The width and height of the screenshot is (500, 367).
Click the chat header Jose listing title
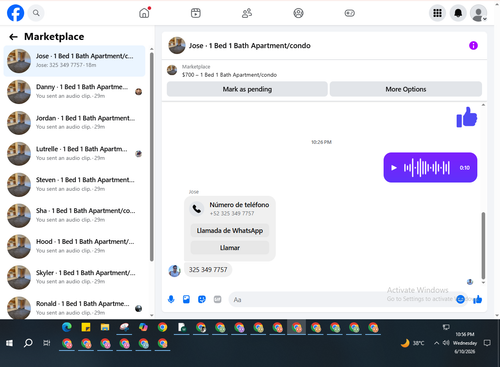[x=250, y=46]
